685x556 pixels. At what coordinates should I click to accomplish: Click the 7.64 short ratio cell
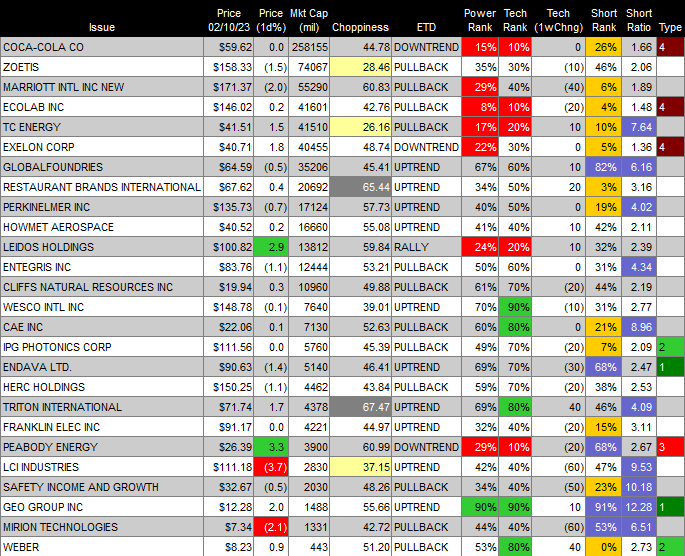(x=639, y=127)
